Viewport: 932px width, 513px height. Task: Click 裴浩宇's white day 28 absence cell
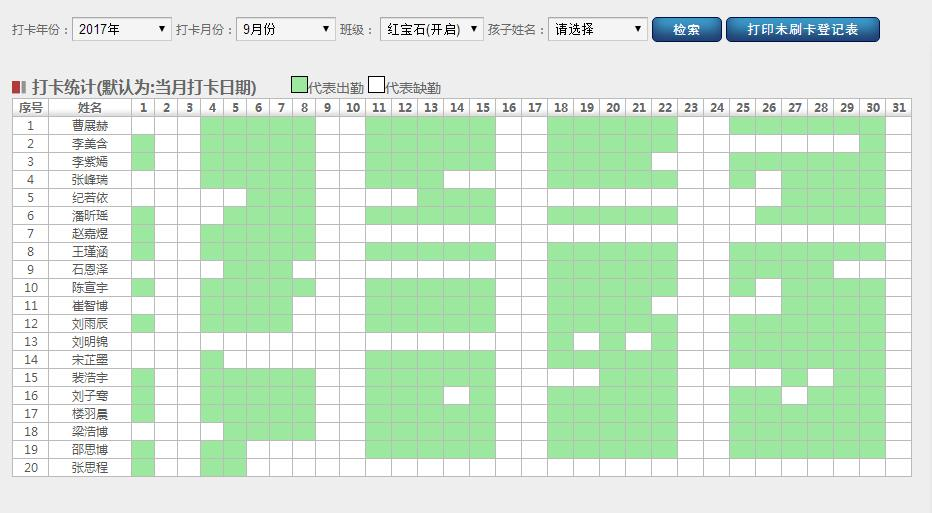821,377
